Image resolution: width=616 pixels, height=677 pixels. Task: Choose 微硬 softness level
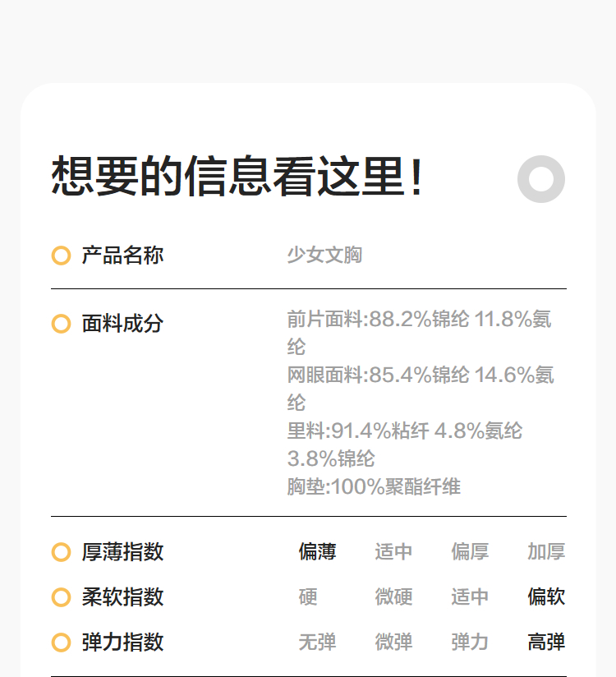(393, 597)
